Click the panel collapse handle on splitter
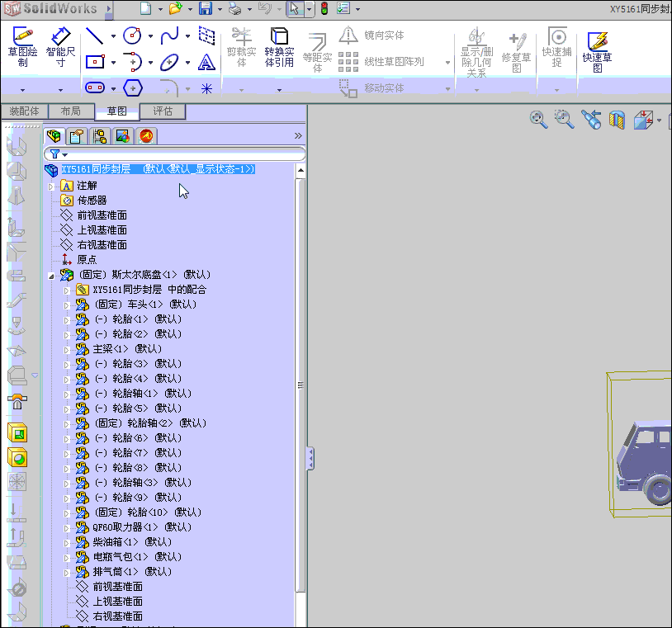This screenshot has width=672, height=628. 310,458
